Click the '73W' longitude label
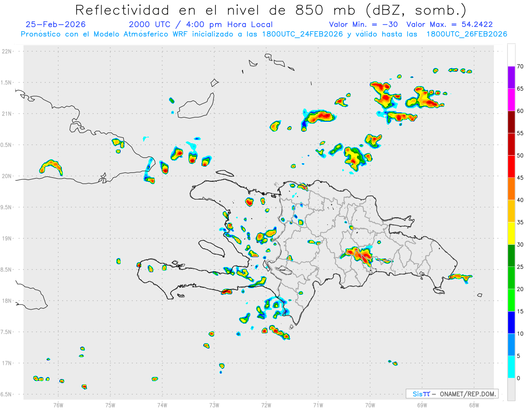The width and height of the screenshot is (532, 411). click(214, 405)
